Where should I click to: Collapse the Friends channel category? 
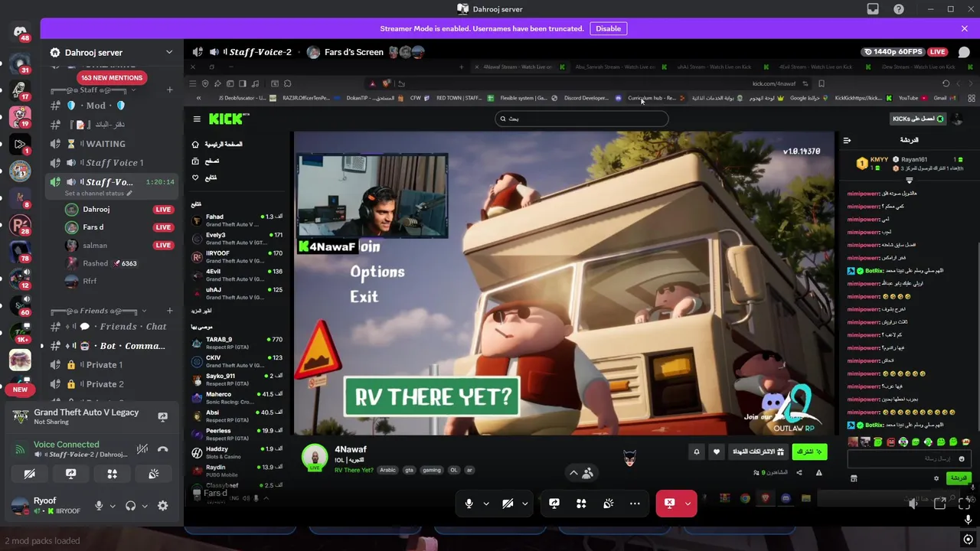click(98, 311)
